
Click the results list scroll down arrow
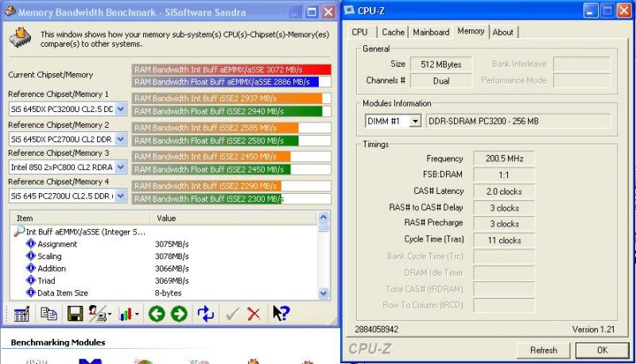324,293
